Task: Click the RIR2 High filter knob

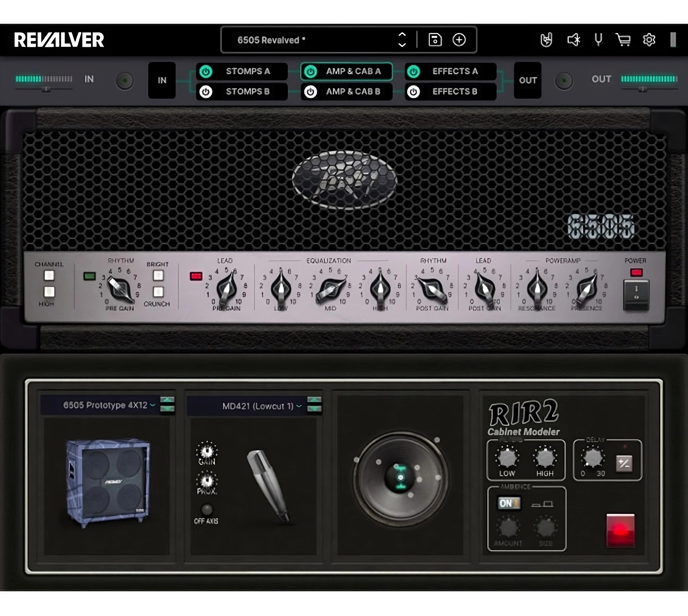Action: pos(545,457)
